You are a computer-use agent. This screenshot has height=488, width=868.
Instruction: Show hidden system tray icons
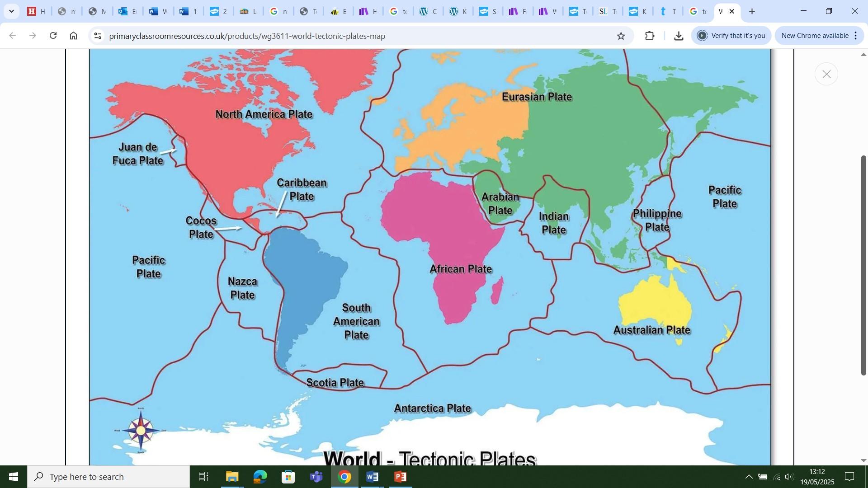click(749, 477)
